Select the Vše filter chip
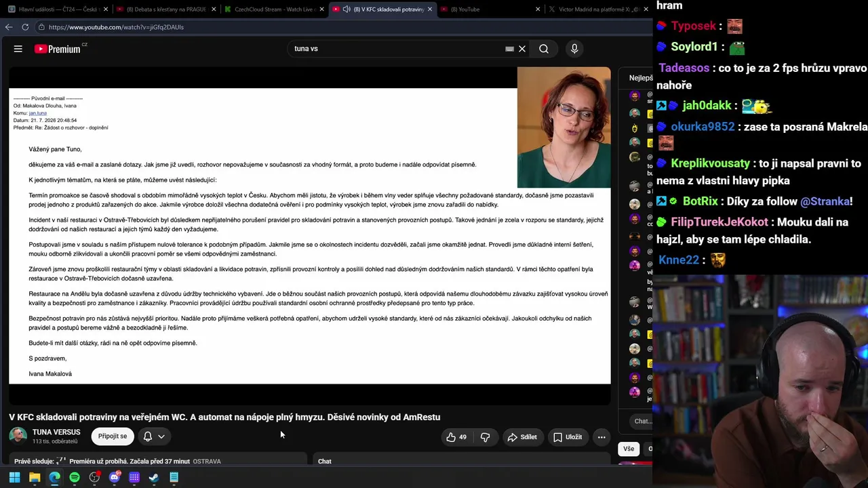The image size is (868, 488). pyautogui.click(x=629, y=449)
